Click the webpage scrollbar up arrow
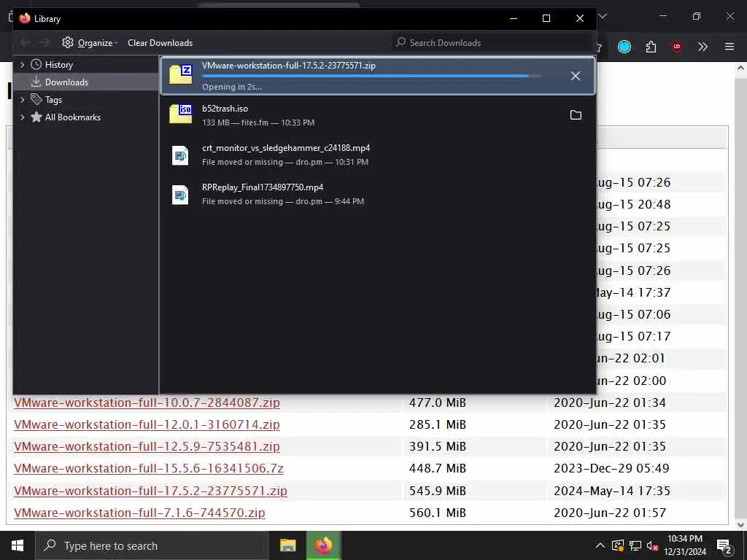Screen dimensions: 747x560 [741, 69]
